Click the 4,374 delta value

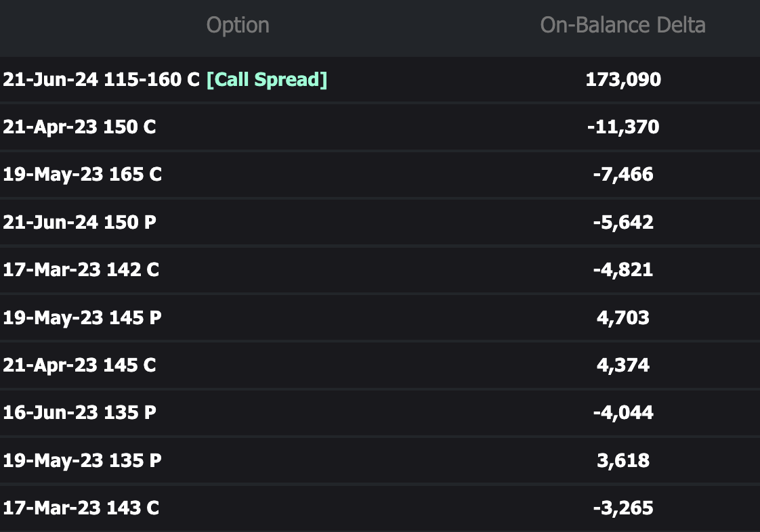point(622,365)
